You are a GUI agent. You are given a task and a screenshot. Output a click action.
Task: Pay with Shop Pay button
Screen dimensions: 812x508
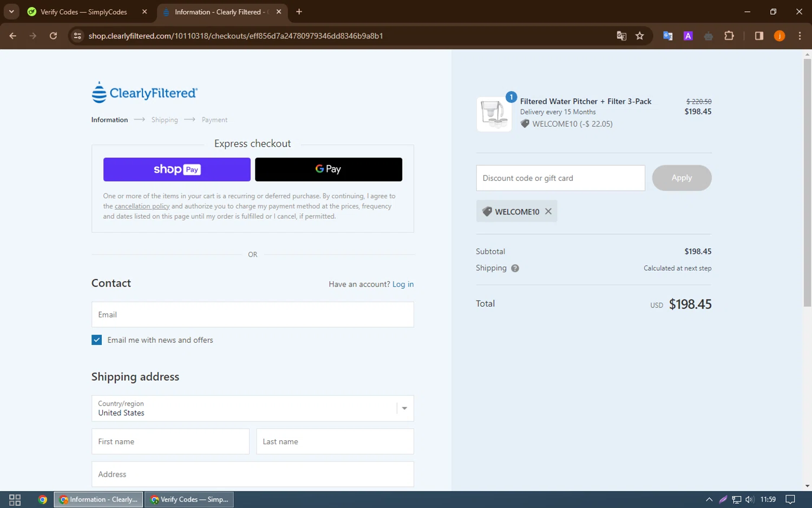click(176, 170)
